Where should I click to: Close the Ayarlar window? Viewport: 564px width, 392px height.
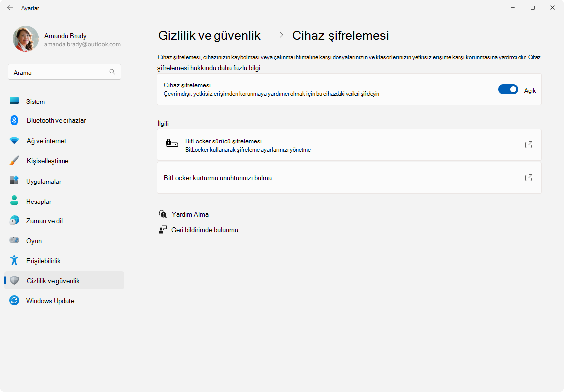point(552,8)
